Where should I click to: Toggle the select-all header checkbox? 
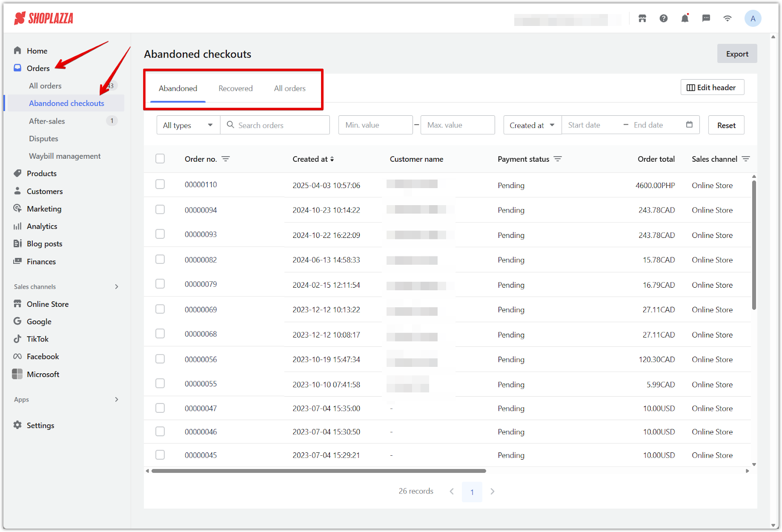pyautogui.click(x=160, y=158)
